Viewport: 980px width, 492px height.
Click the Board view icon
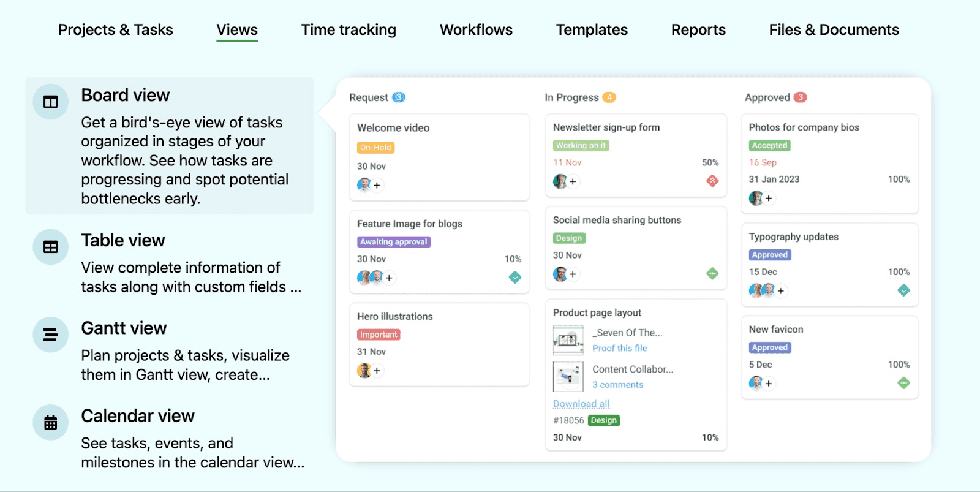(50, 102)
